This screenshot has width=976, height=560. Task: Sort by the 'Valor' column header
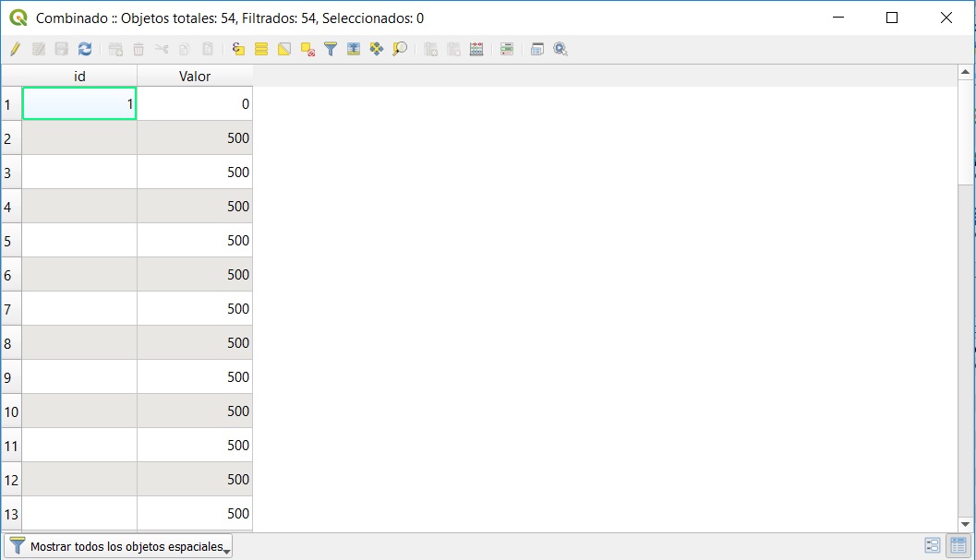point(195,77)
